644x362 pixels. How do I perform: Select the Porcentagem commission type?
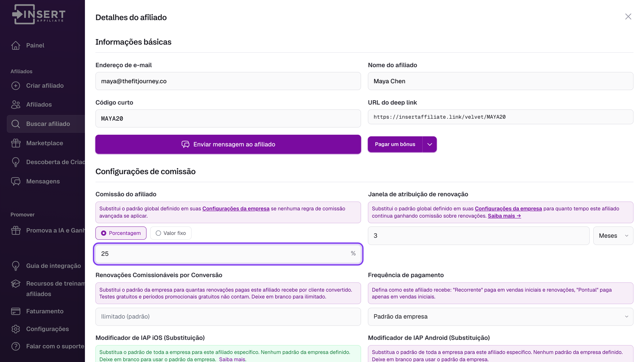coord(121,233)
